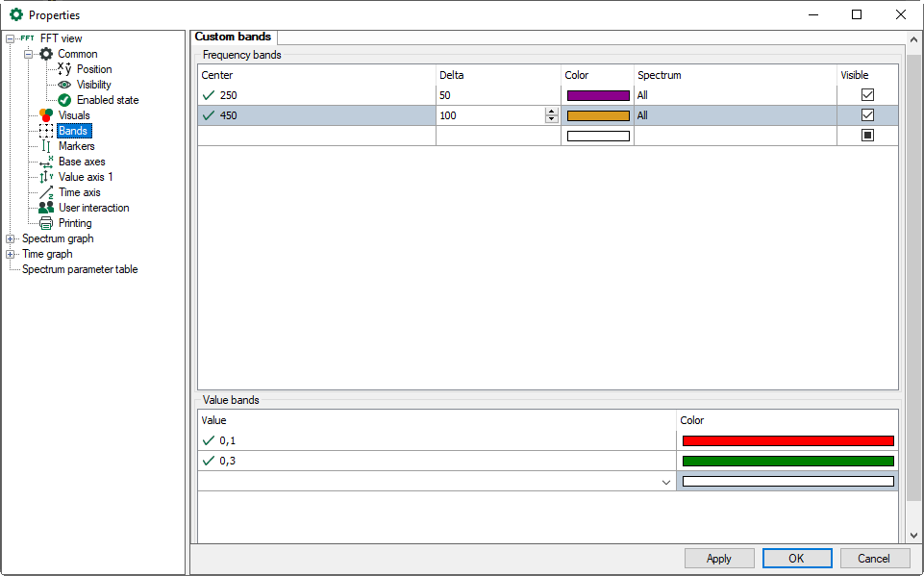Click the Bands dashed-square icon
Viewport: 924px width, 576px height.
coord(46,130)
